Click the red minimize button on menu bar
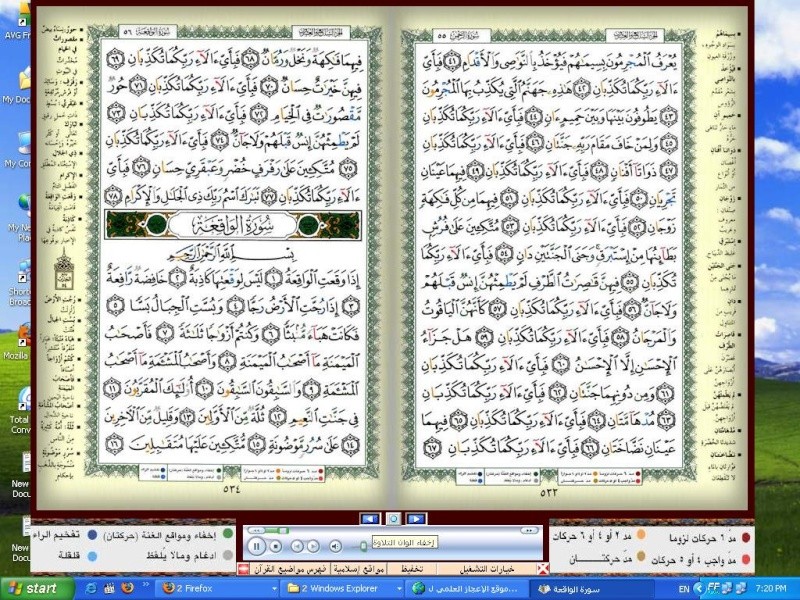Screen dimensions: 800x600 coord(243,568)
